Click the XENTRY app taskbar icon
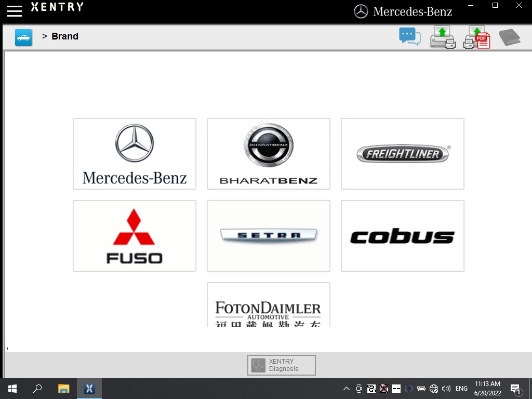The width and height of the screenshot is (532, 399). tap(89, 389)
